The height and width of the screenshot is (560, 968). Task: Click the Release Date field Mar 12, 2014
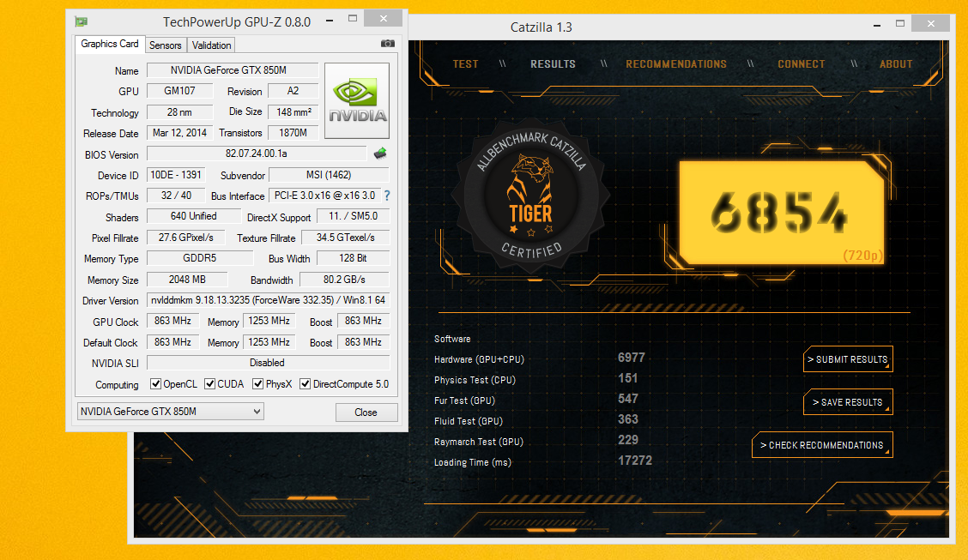point(179,133)
